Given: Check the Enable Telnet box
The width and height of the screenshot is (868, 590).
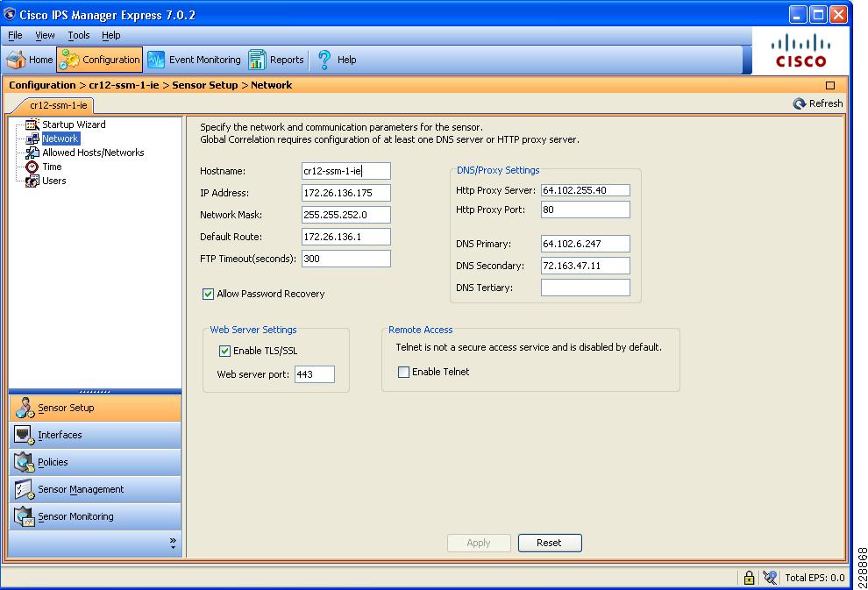Looking at the screenshot, I should pos(403,372).
